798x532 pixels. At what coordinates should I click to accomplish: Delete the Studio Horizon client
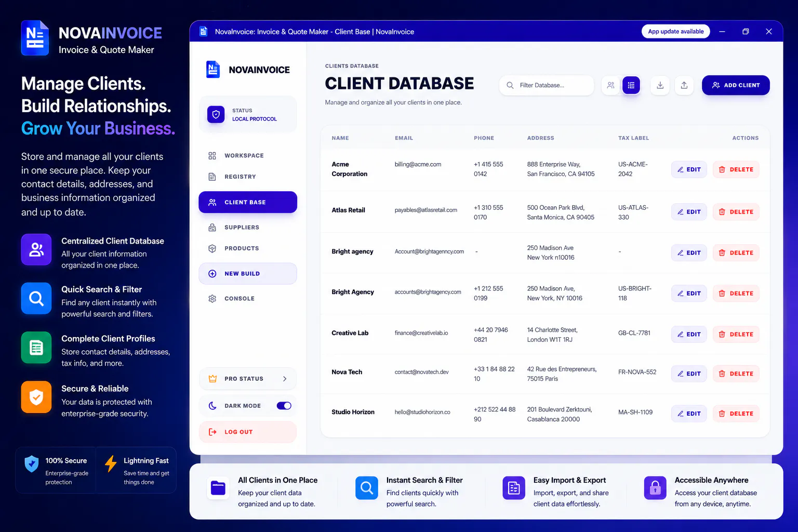(736, 414)
